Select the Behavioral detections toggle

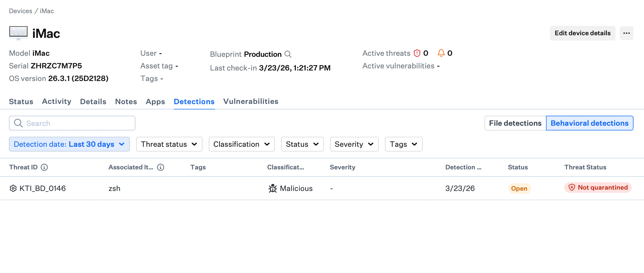[x=590, y=123]
